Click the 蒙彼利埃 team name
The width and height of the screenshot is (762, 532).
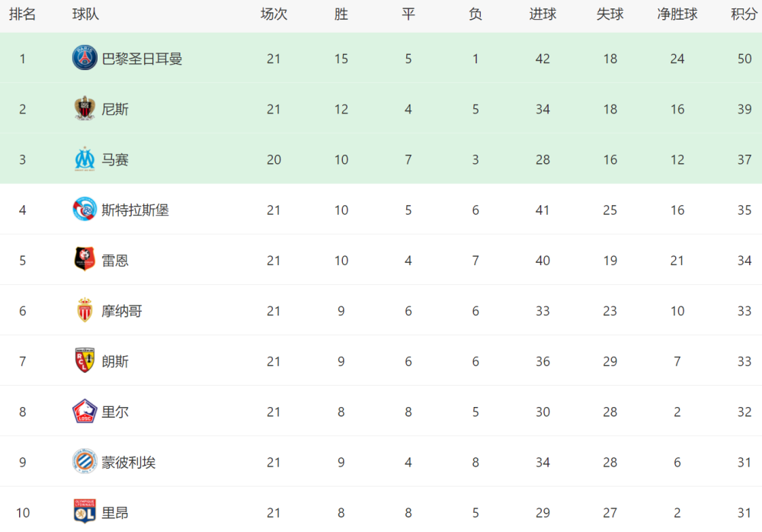(128, 463)
